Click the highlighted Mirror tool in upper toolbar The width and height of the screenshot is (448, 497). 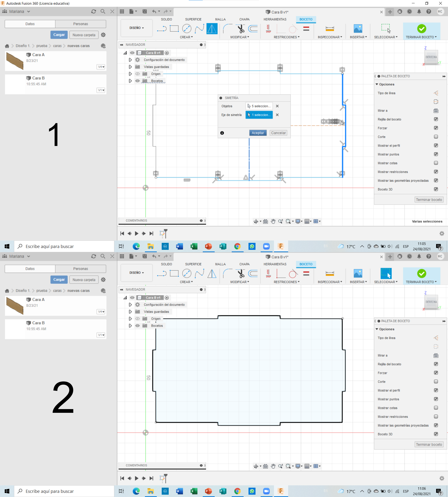(x=212, y=29)
